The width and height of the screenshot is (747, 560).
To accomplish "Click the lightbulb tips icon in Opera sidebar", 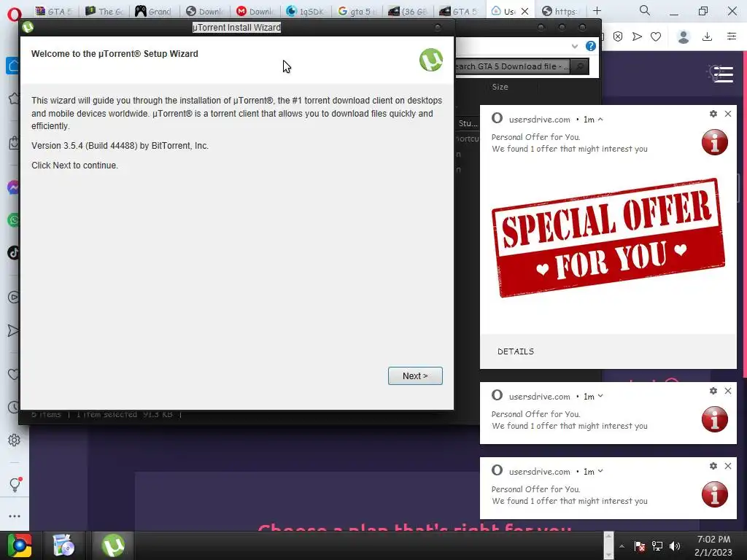I will [15, 484].
